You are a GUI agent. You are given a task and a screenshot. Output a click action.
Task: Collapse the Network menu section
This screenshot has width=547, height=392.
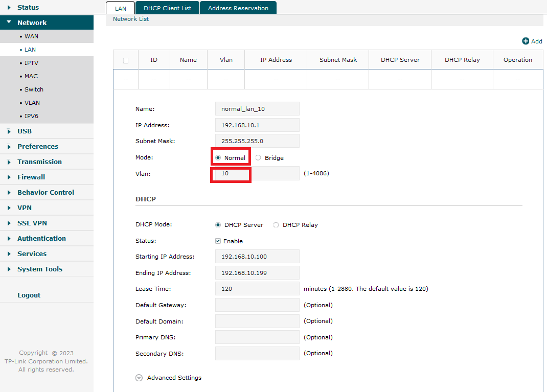[x=47, y=22]
